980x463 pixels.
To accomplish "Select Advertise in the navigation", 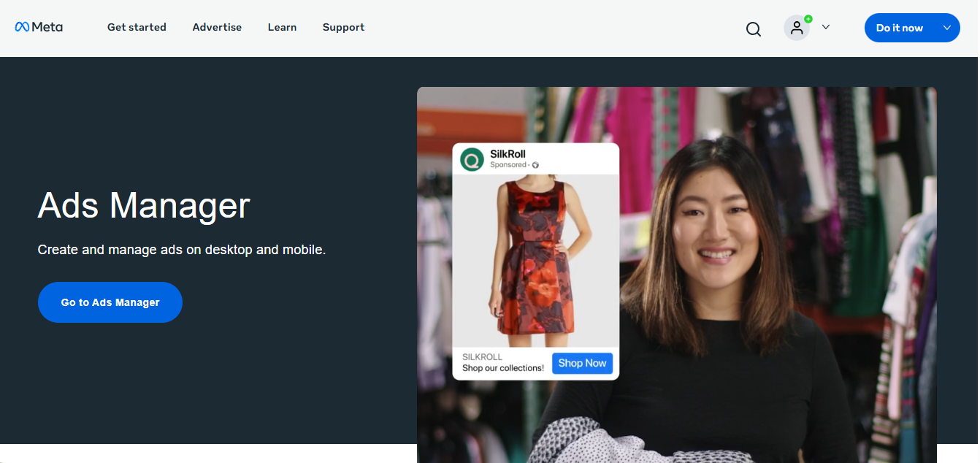I will point(217,27).
